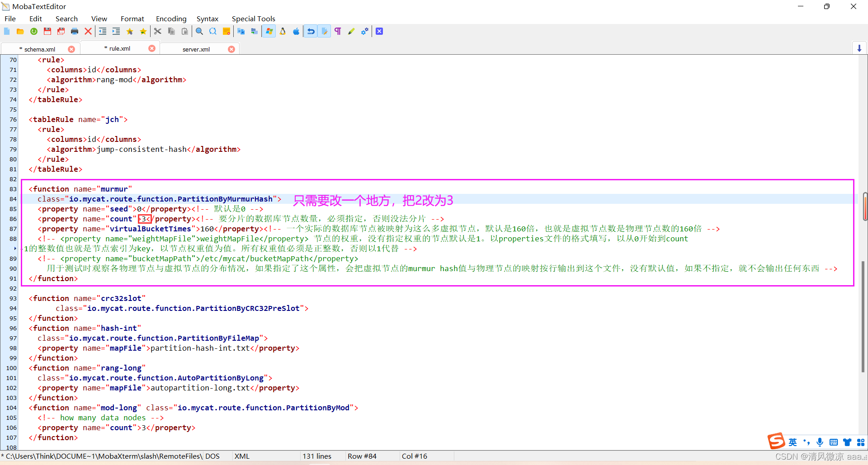Screen dimensions: 868x465
Task: Click the DOS format indicator in status bar
Action: tap(212, 456)
